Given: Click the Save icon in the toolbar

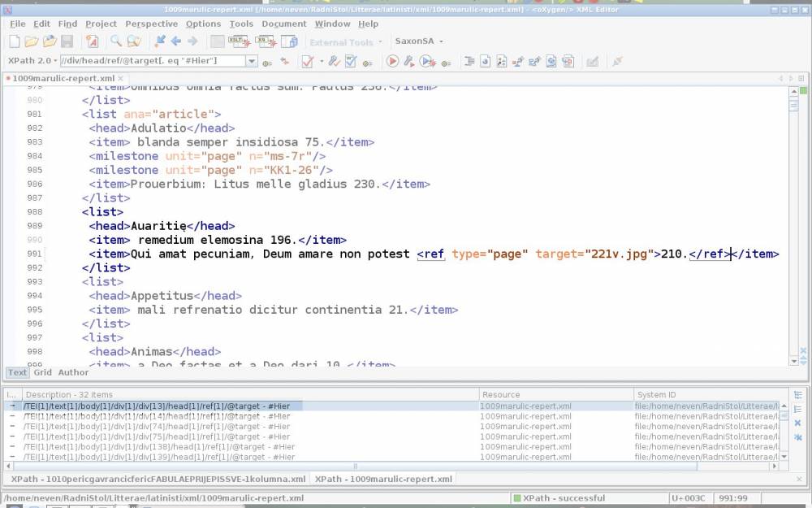Looking at the screenshot, I should point(67,41).
